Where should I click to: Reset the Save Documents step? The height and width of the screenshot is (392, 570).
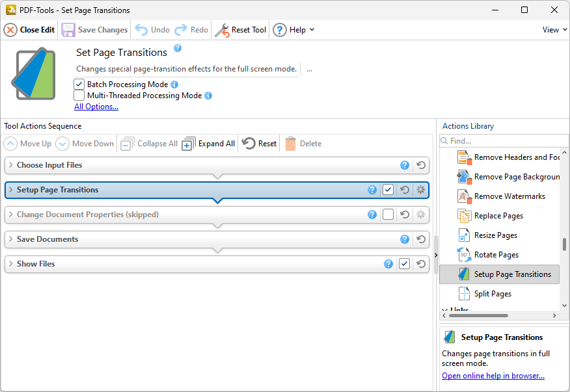421,239
